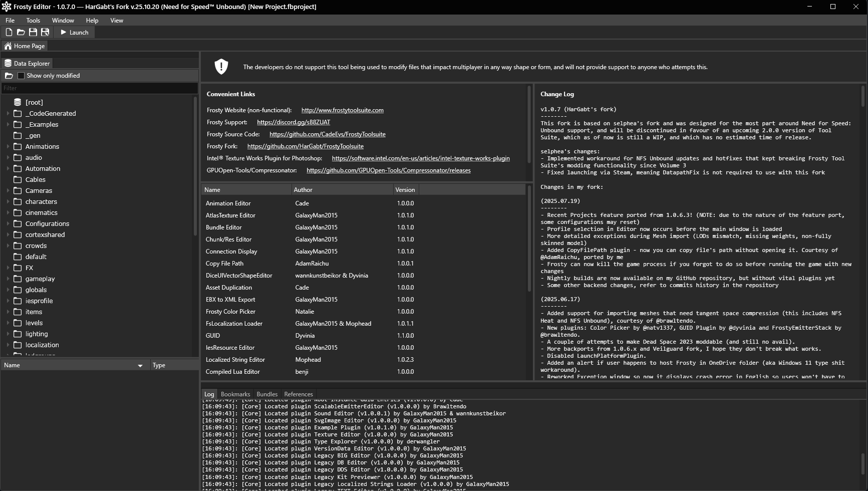Sort plugins by the Author column header

pyautogui.click(x=342, y=190)
